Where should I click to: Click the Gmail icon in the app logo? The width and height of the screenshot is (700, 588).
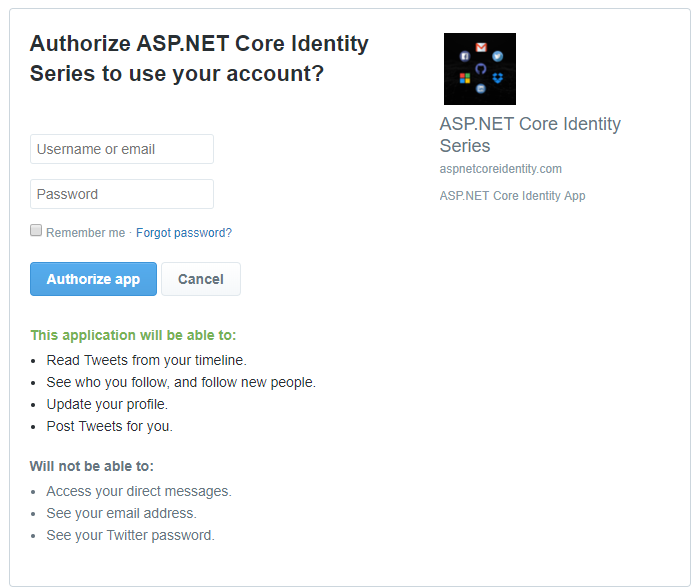pos(480,47)
